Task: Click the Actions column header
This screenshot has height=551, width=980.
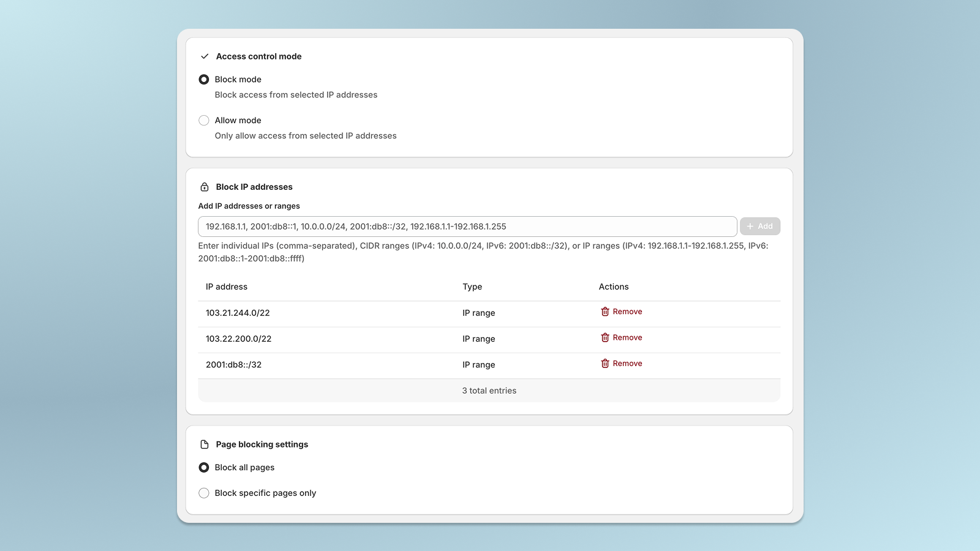Action: click(x=614, y=287)
